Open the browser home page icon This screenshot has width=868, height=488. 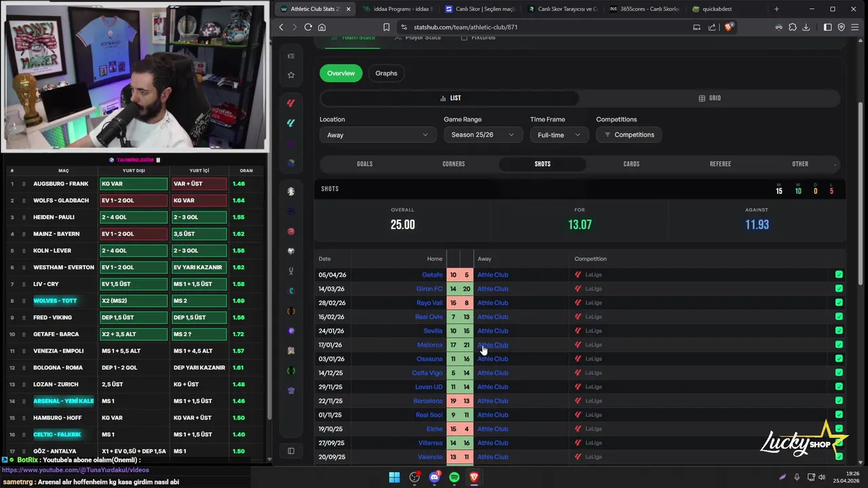click(x=322, y=27)
